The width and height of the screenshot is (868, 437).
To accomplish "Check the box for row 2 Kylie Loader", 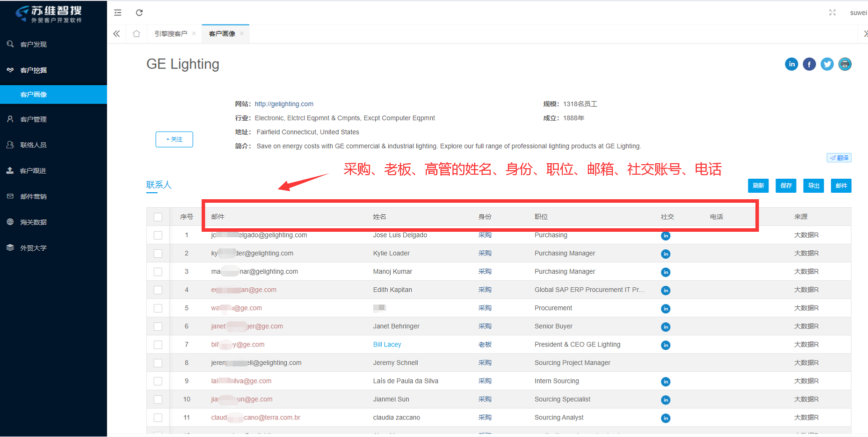I will (158, 253).
